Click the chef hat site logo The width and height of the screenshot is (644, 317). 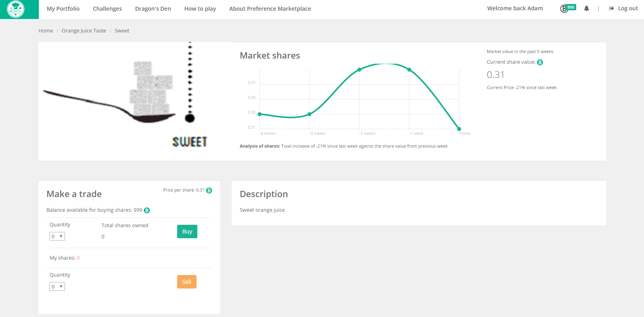[x=16, y=9]
